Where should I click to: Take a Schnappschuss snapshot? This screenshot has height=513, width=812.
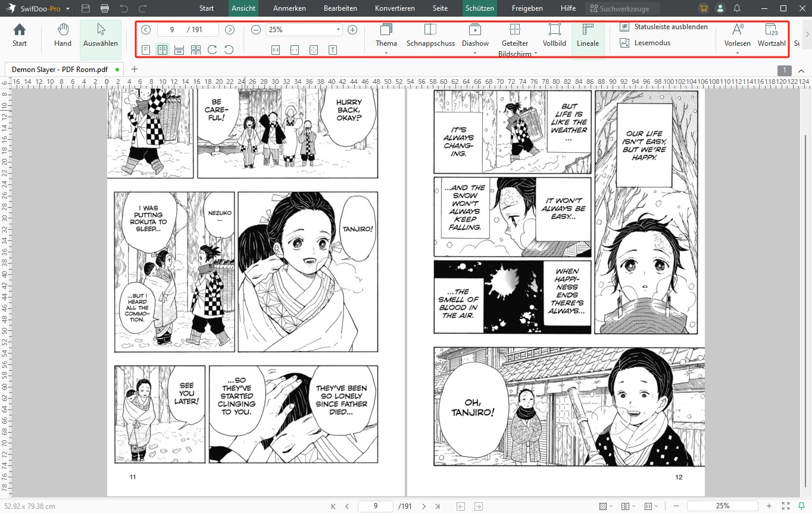[x=430, y=35]
